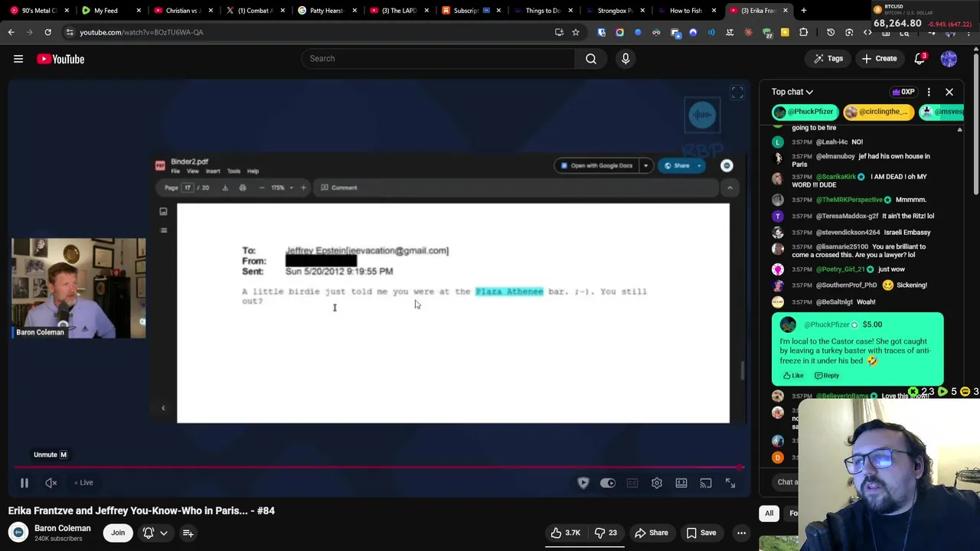
Task: Open the browser Extensions puzzle icon
Action: [x=804, y=32]
